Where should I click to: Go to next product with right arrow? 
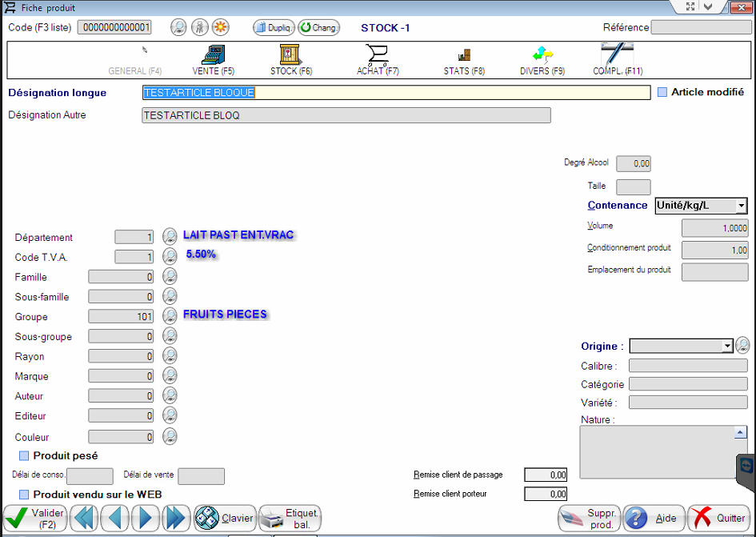pos(146,519)
